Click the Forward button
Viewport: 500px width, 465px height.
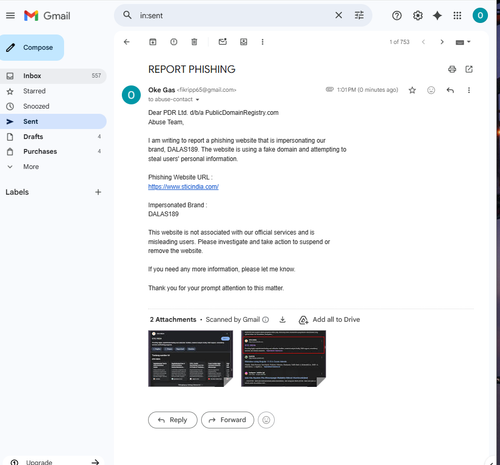[x=228, y=420]
